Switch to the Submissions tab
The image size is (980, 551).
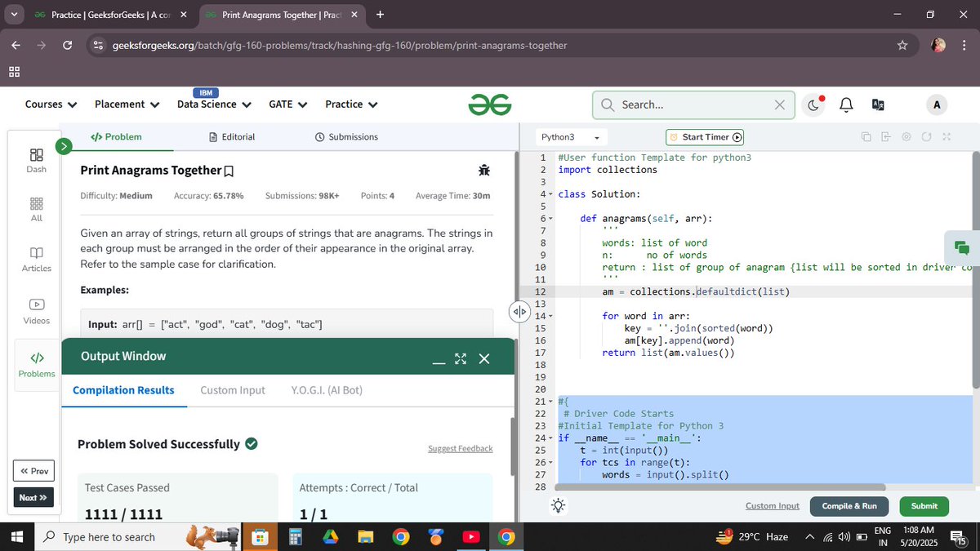click(346, 137)
